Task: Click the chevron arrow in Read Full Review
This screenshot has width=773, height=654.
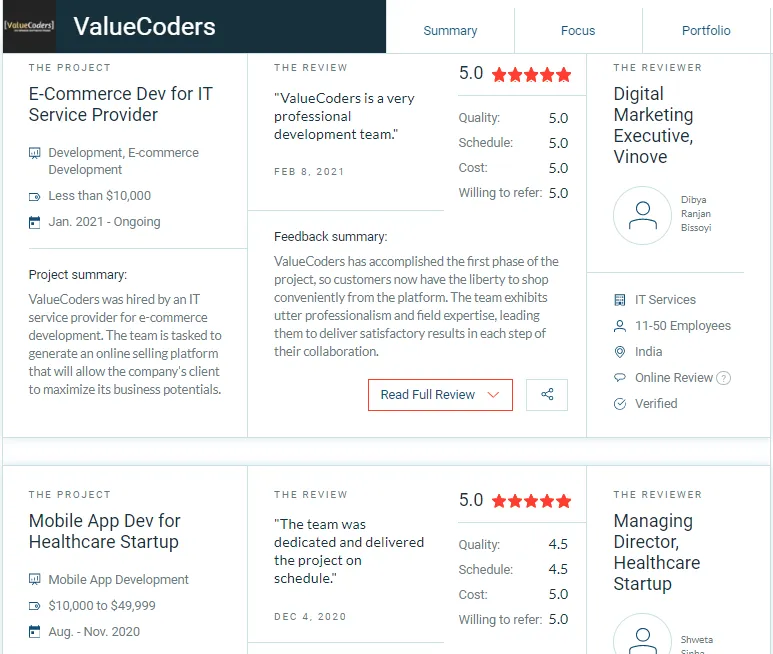Action: 493,395
